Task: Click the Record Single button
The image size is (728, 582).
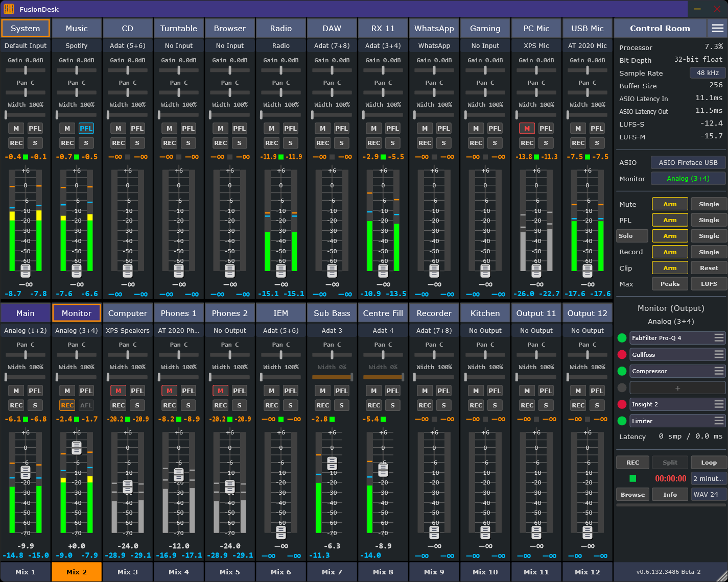Action: click(x=709, y=252)
